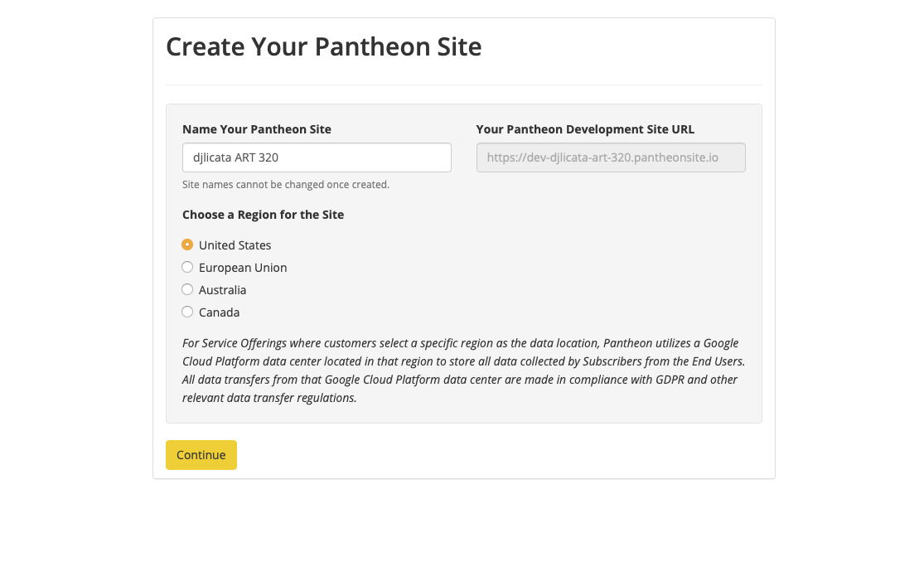This screenshot has width=924, height=581.
Task: Pick the Australia region radio button
Action: 187,289
